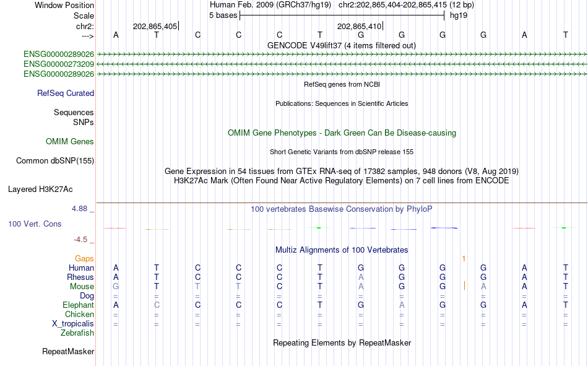The image size is (588, 366).
Task: Click the Human species label
Action: 81,268
